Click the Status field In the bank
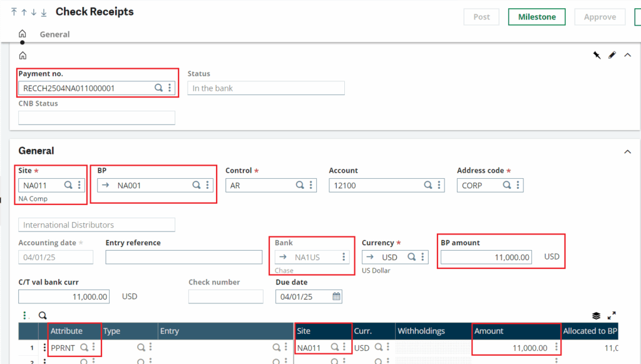Screen dimensions: 641x364 (266, 88)
